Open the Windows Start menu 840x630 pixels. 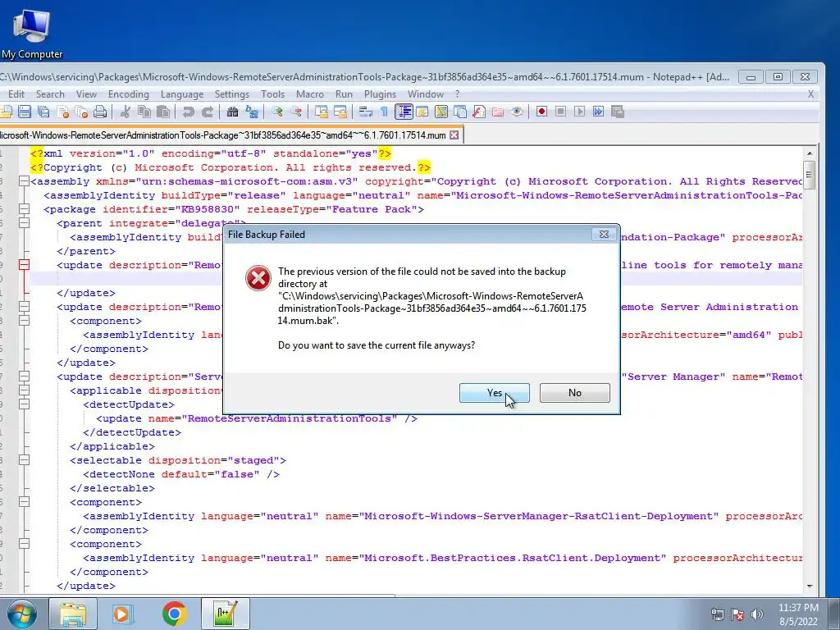pyautogui.click(x=22, y=614)
